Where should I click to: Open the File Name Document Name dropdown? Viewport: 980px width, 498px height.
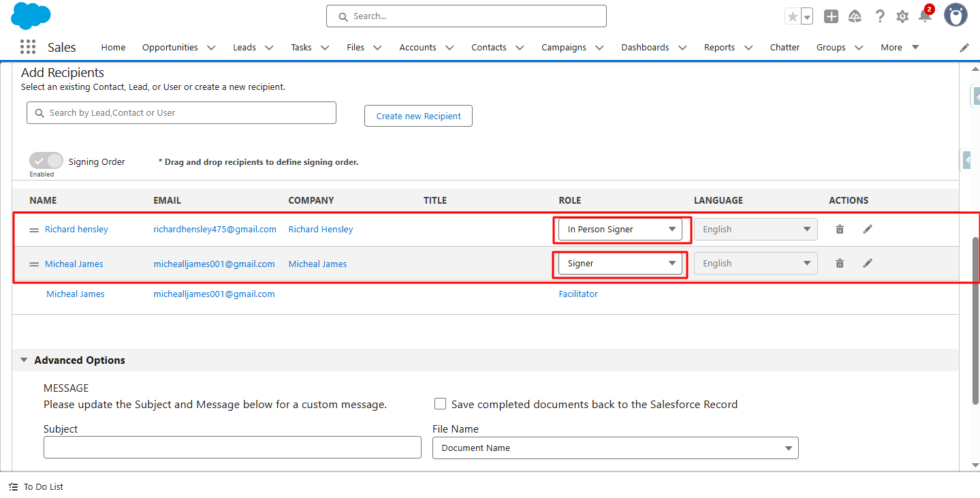(x=615, y=448)
